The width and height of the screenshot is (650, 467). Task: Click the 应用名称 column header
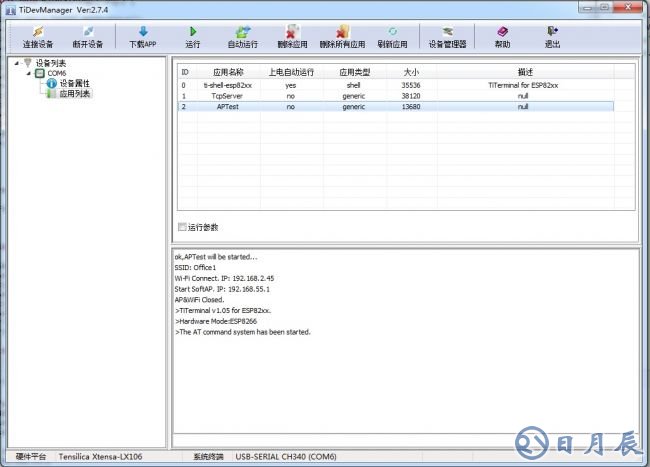[229, 72]
